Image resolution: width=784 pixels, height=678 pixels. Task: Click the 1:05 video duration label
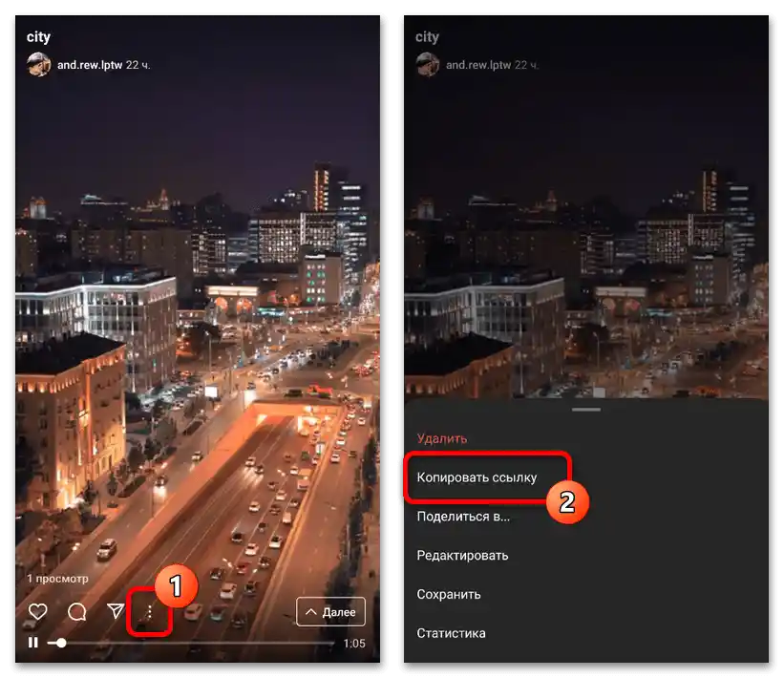pos(354,644)
